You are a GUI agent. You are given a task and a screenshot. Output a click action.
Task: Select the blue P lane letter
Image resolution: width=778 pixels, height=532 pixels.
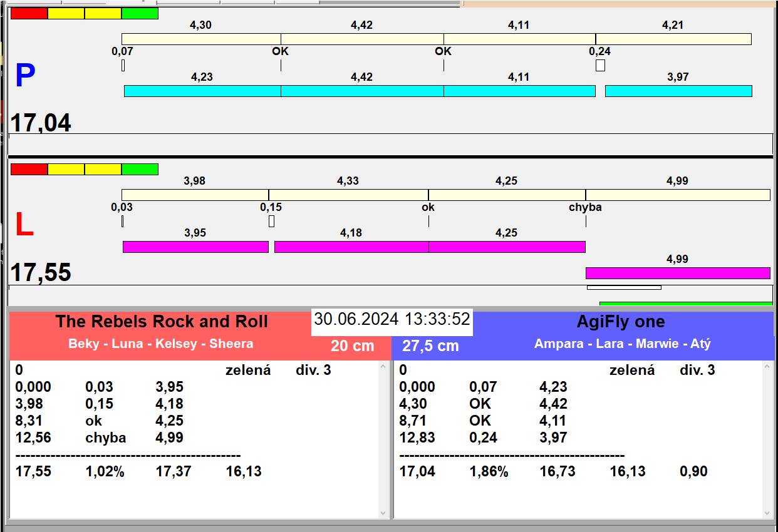(x=25, y=76)
